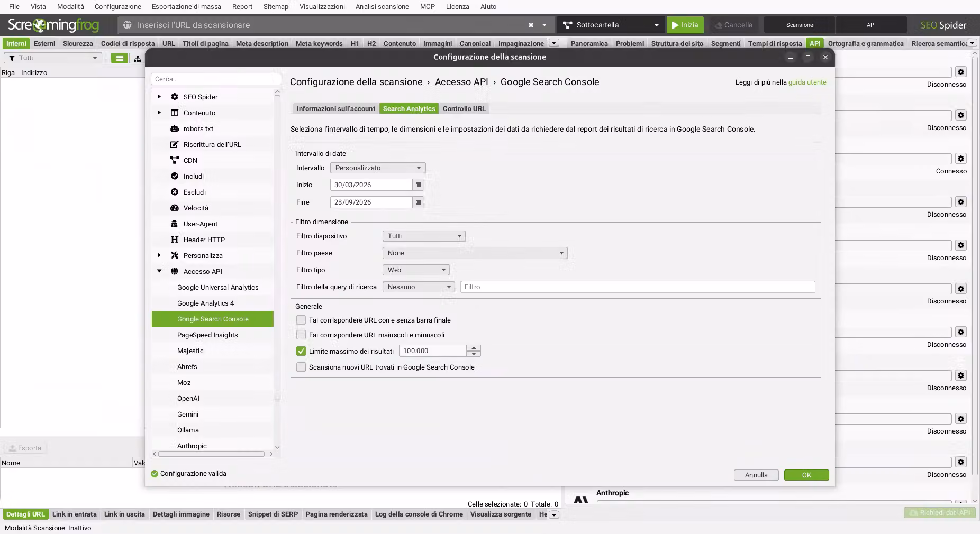Screen dimensions: 980x534
Task: Click the Header HTTP icon
Action: pyautogui.click(x=174, y=240)
